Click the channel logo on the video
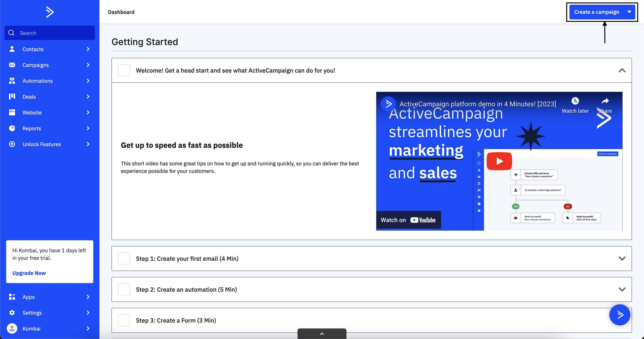The width and height of the screenshot is (644, 339). point(388,104)
